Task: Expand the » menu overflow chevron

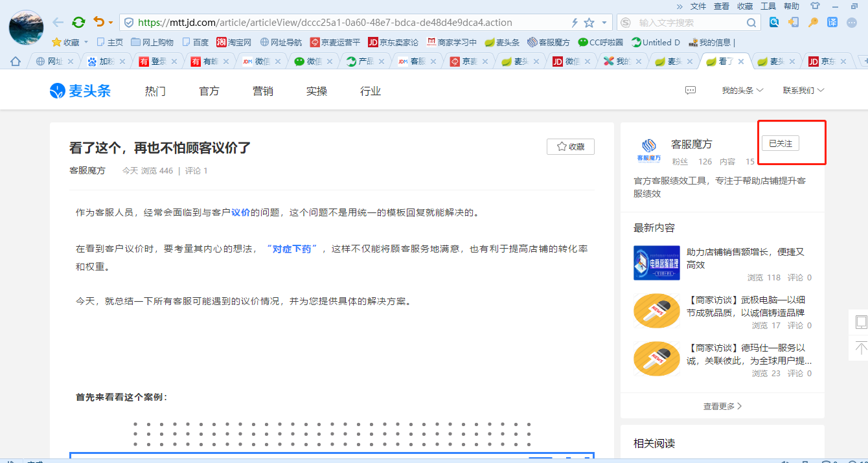Action: point(680,6)
